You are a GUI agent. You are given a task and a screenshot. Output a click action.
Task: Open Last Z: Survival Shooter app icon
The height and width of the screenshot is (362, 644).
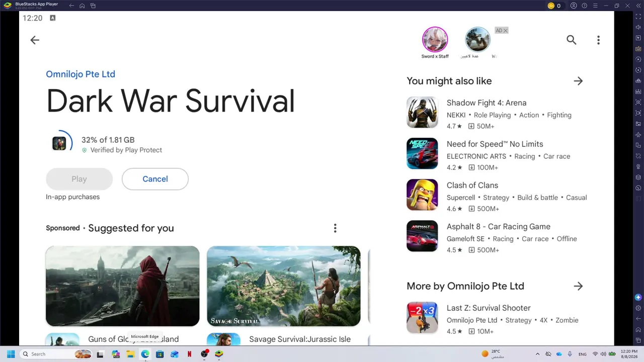(x=422, y=317)
